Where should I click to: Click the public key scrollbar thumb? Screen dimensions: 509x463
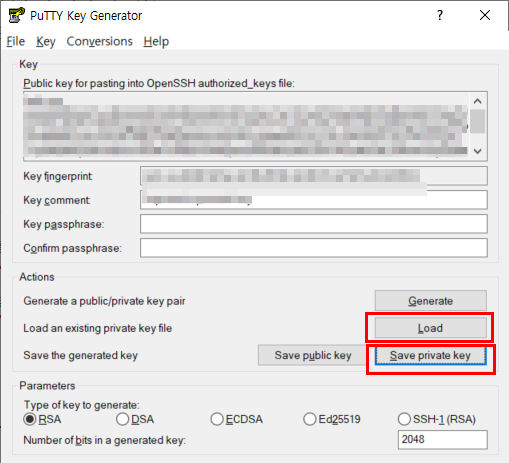(x=478, y=121)
